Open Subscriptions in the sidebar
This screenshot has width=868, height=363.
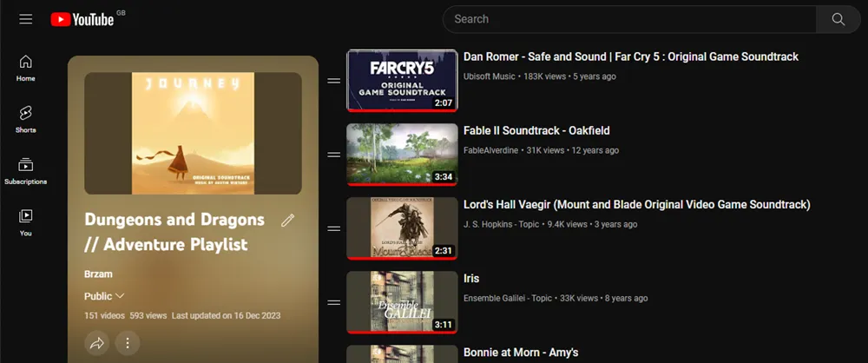25,171
